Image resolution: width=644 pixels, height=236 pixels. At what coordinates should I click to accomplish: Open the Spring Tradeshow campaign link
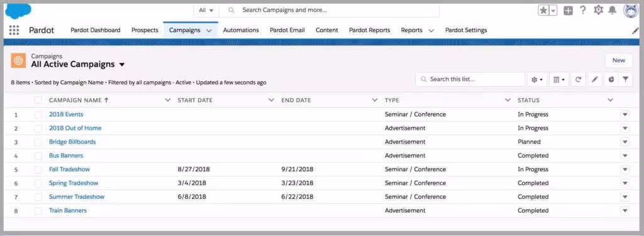74,183
